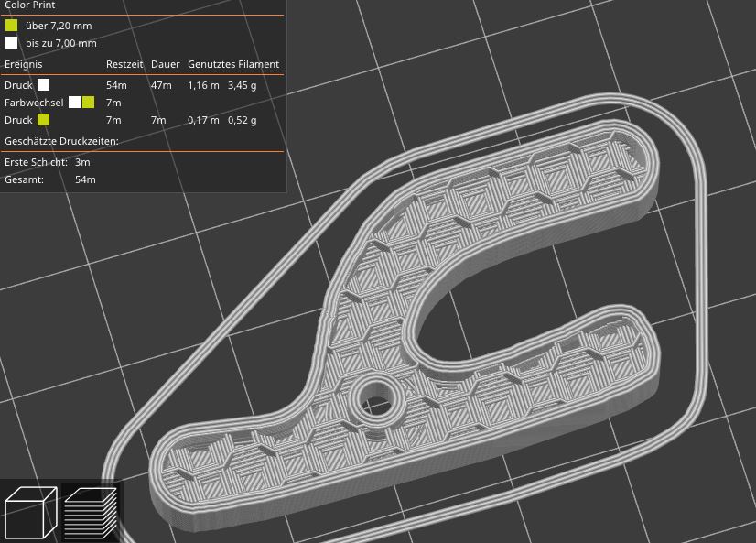Click the white swatch beside bis zu 7,00 mm
The image size is (756, 543).
(12, 43)
